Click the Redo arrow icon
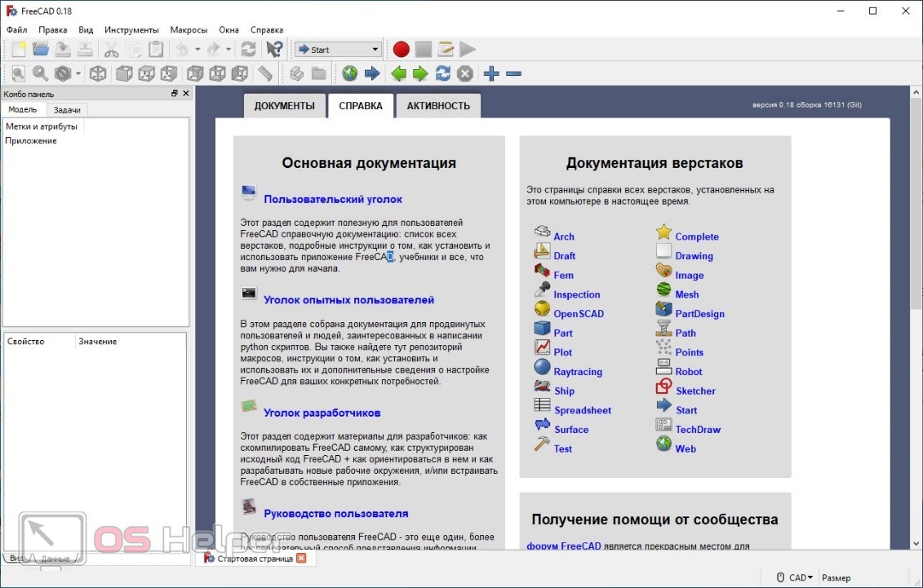This screenshot has width=923, height=588. (213, 50)
